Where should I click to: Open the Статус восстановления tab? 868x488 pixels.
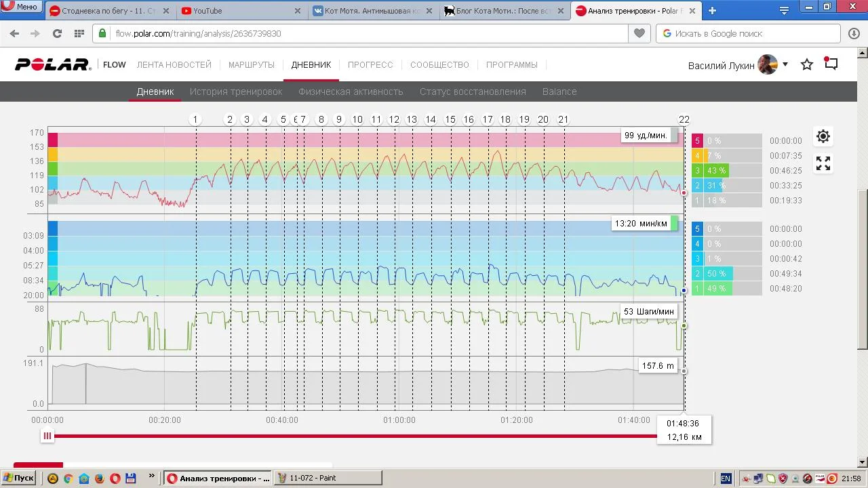click(x=473, y=91)
